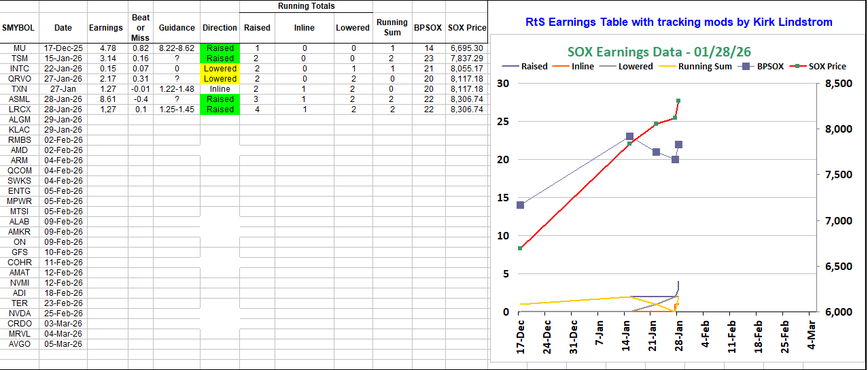Viewport: 868px width, 370px height.
Task: Select the Beat or Miss column header
Action: coord(141,28)
